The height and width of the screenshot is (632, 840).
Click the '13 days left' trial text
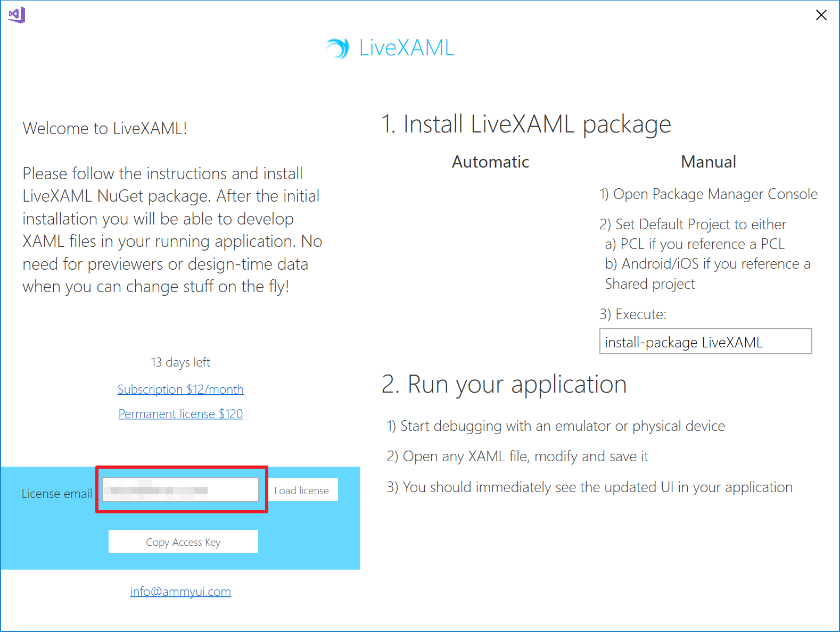(x=180, y=362)
